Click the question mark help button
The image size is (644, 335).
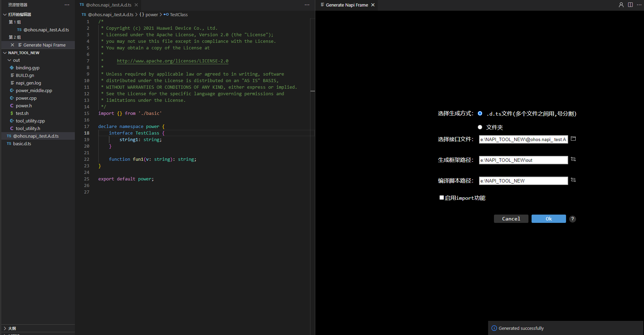[573, 219]
